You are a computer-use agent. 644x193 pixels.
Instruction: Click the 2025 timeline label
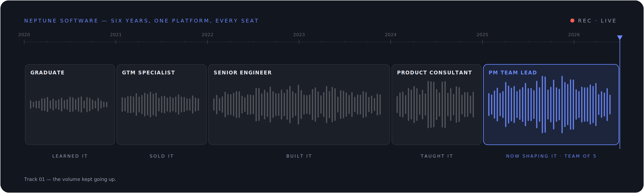coord(482,35)
